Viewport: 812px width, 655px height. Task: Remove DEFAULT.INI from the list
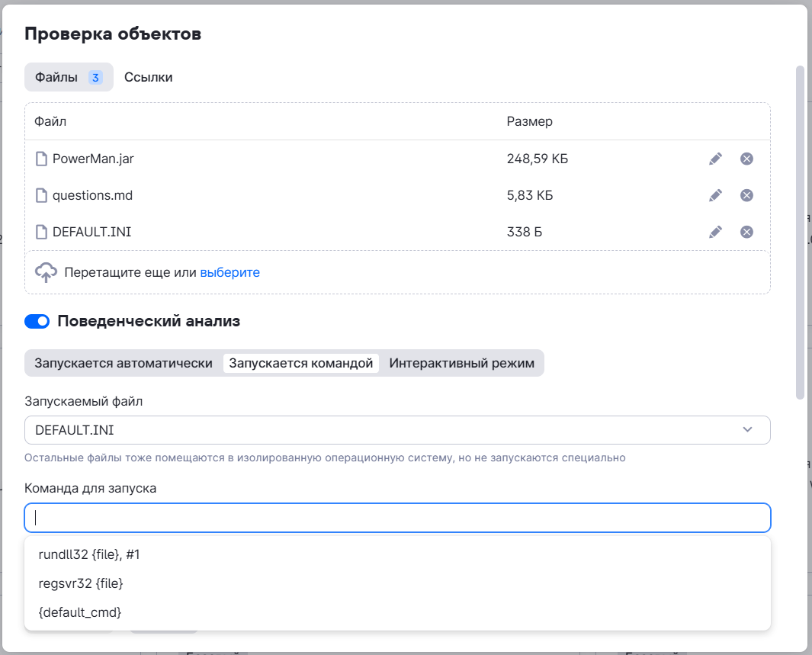(747, 232)
